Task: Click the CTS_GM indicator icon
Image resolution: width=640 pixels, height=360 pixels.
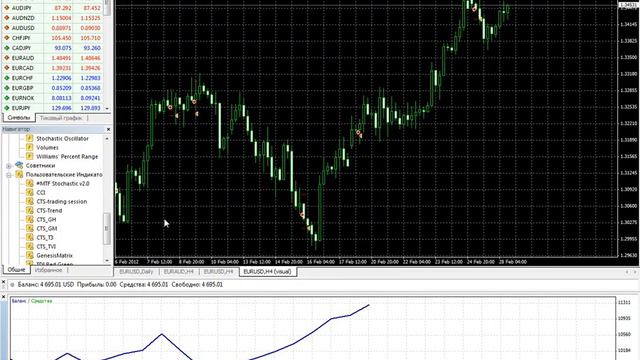Action: point(29,228)
